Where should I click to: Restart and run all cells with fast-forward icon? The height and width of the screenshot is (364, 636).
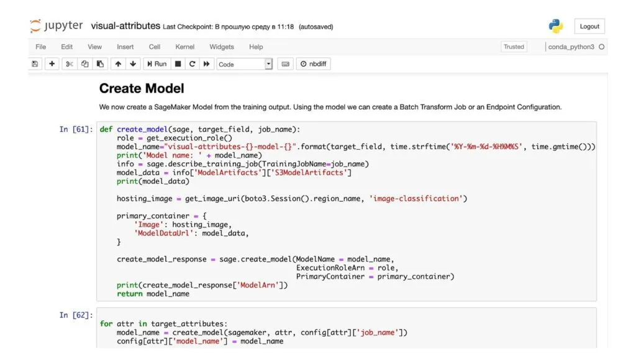pyautogui.click(x=207, y=63)
